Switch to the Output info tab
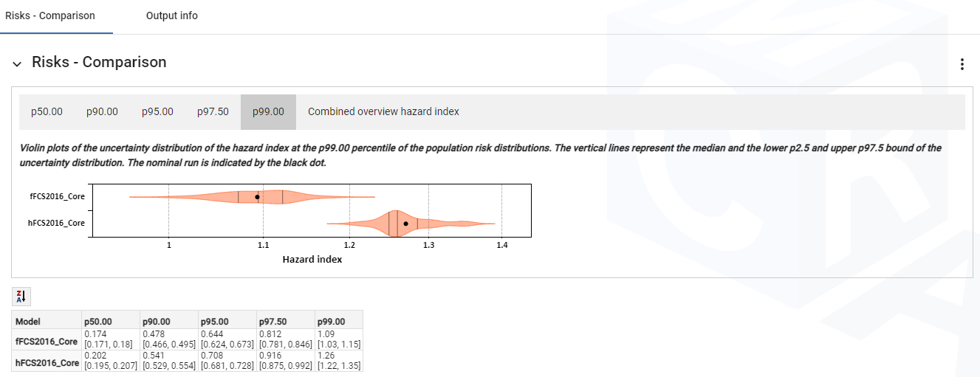980x377 pixels. pyautogui.click(x=172, y=15)
